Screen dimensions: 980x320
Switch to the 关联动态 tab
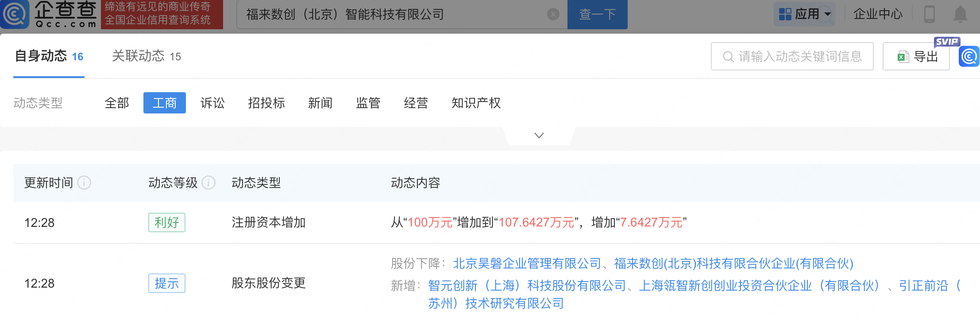146,56
